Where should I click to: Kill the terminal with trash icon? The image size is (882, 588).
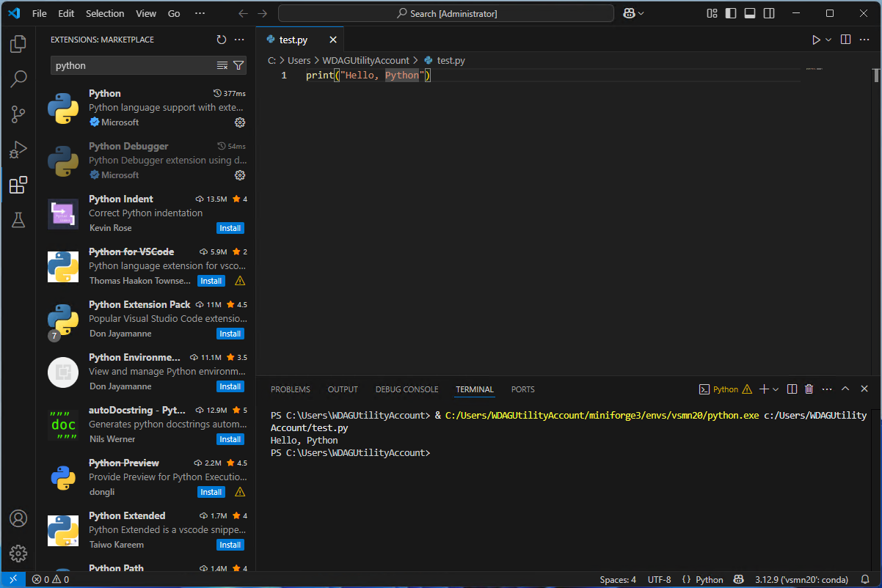point(809,389)
